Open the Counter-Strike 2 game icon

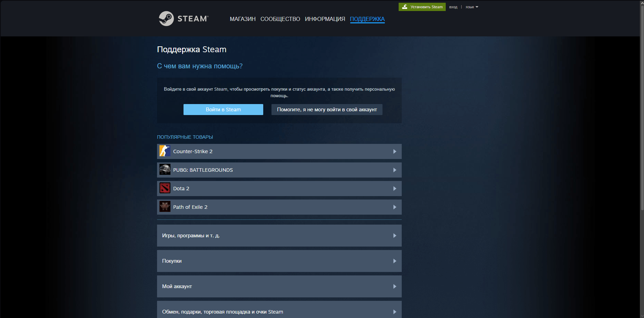(165, 151)
